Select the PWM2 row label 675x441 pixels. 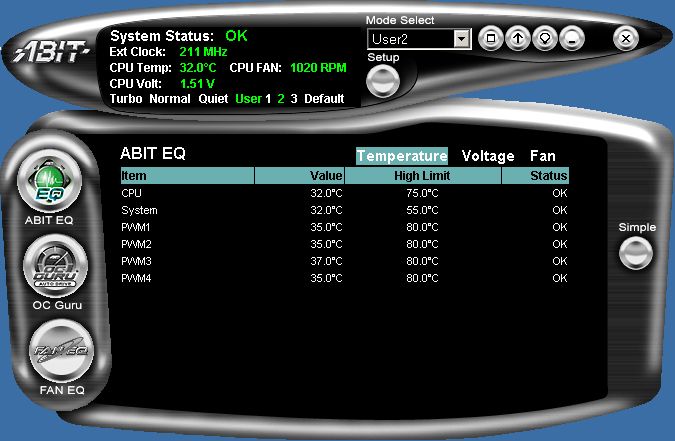click(x=136, y=244)
